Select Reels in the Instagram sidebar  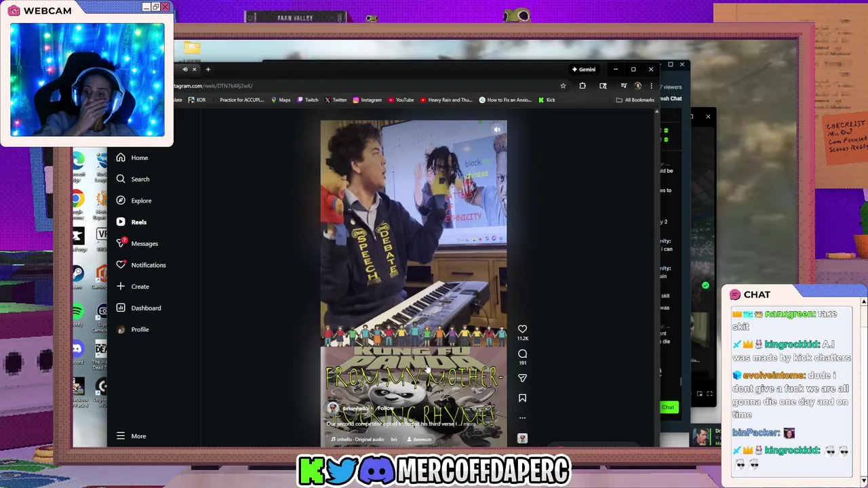click(132, 222)
